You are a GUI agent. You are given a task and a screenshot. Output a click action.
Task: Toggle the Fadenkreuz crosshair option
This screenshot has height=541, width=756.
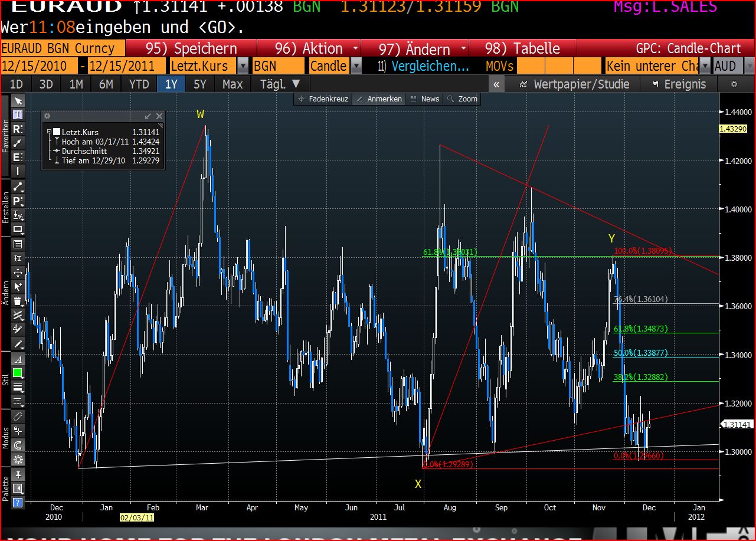[x=323, y=99]
